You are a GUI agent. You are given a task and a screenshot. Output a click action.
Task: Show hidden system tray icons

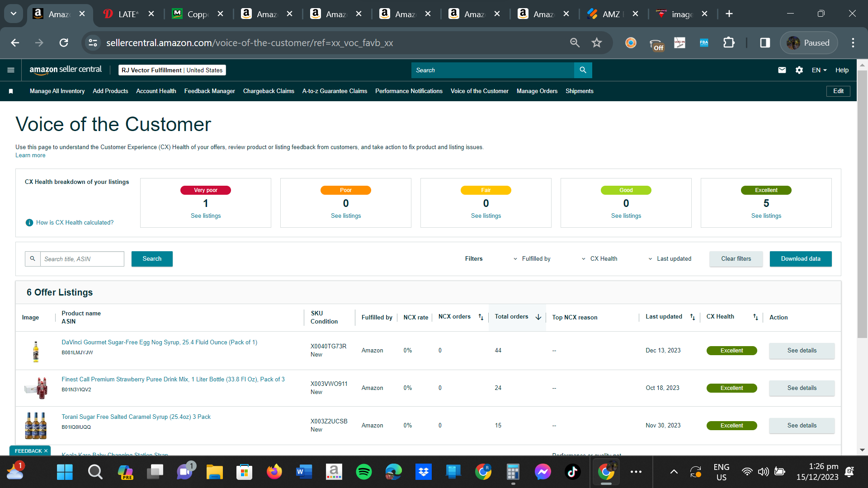point(674,472)
